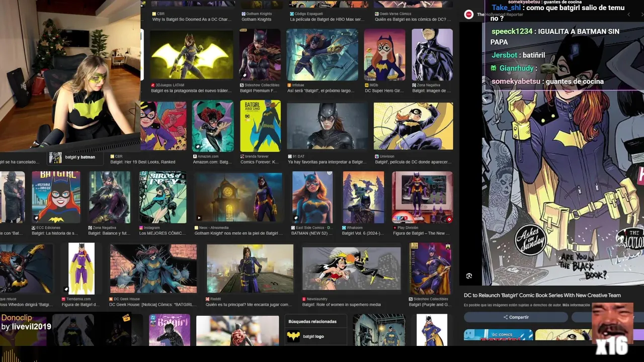
Task: Open the Play División Batgirl figure thumbnail
Action: click(422, 197)
